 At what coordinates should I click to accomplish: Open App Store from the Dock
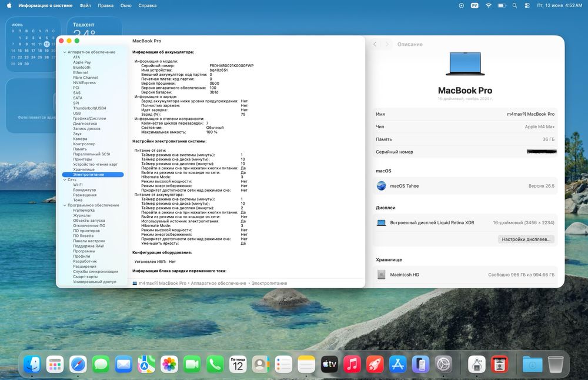(398, 364)
